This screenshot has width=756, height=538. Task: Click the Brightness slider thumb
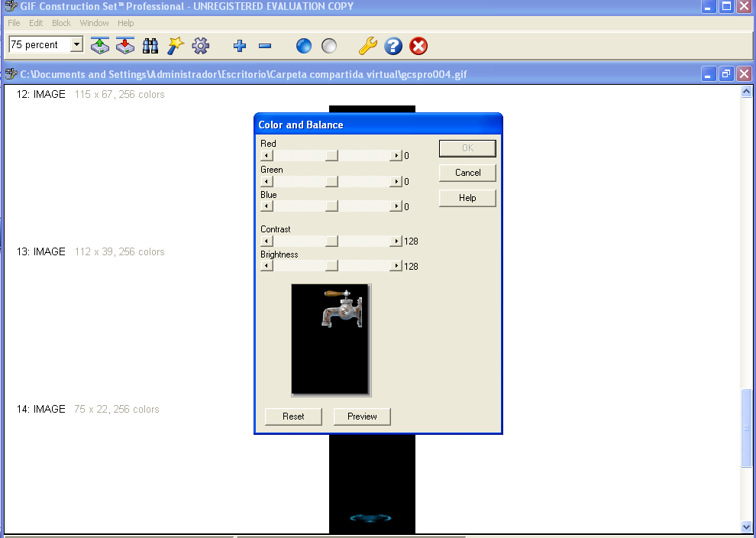tap(331, 266)
